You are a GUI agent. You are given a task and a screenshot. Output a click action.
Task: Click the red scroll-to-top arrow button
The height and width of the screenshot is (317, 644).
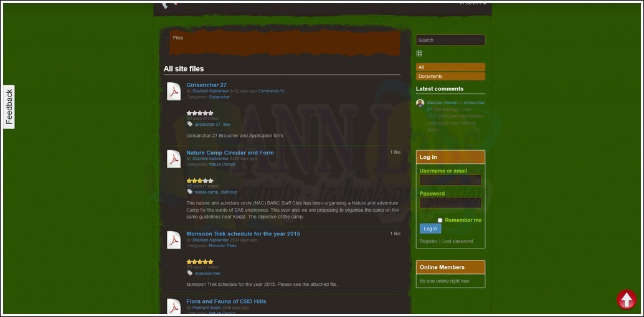tap(626, 300)
